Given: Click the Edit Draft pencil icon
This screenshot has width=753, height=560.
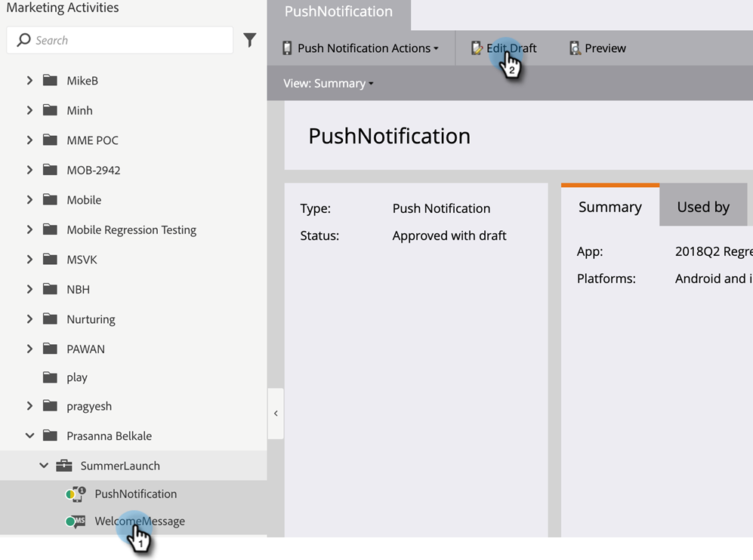Looking at the screenshot, I should (x=477, y=48).
